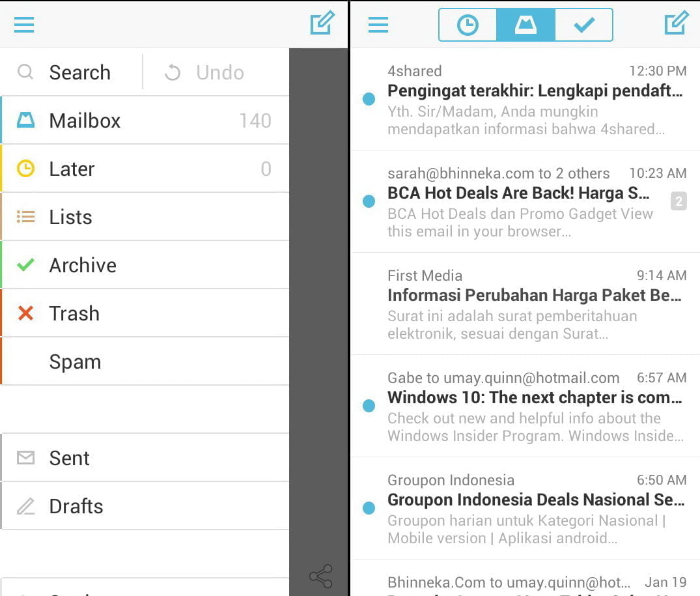Click timestamp 6:57 AM
Image resolution: width=700 pixels, height=596 pixels.
point(662,377)
